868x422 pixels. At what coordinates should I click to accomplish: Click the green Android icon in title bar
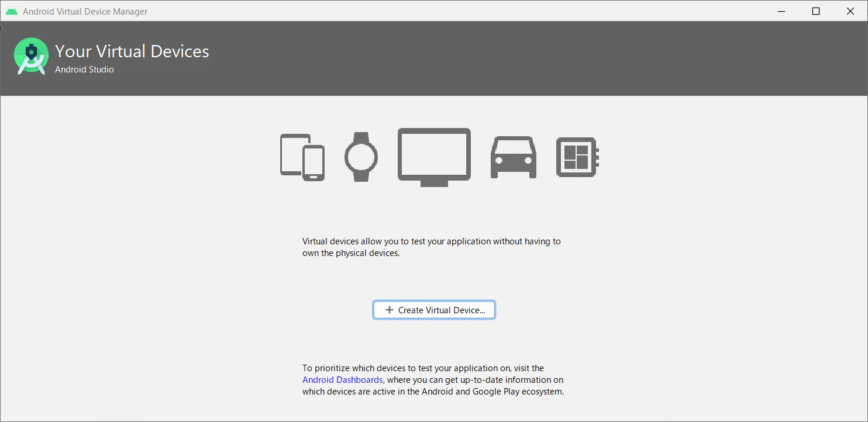click(x=12, y=11)
